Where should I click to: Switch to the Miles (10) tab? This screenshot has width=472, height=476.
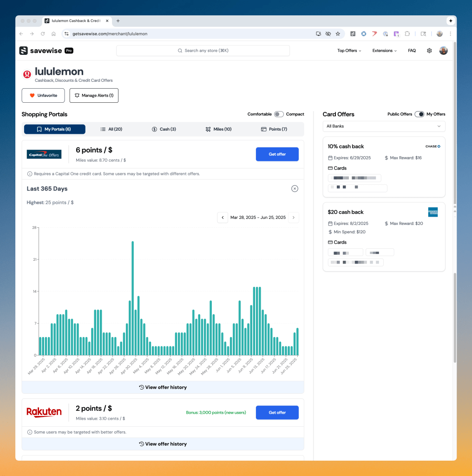218,129
